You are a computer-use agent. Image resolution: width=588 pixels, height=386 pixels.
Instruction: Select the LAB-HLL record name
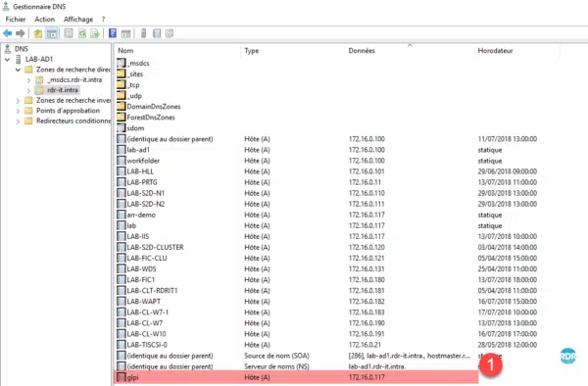pos(140,171)
